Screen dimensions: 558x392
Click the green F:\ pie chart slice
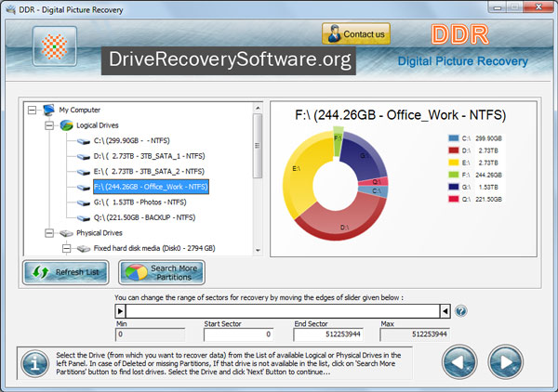coord(338,141)
